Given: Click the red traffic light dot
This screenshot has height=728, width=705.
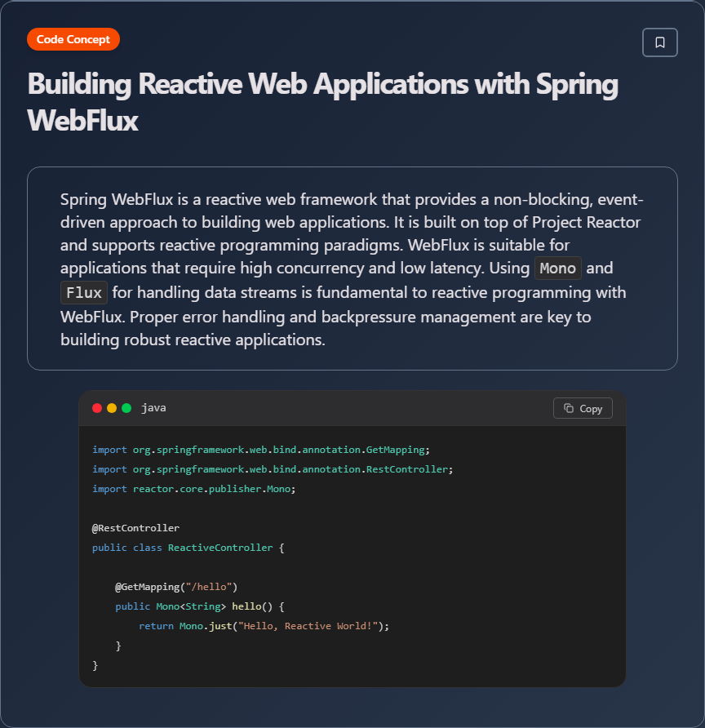Looking at the screenshot, I should [x=96, y=407].
